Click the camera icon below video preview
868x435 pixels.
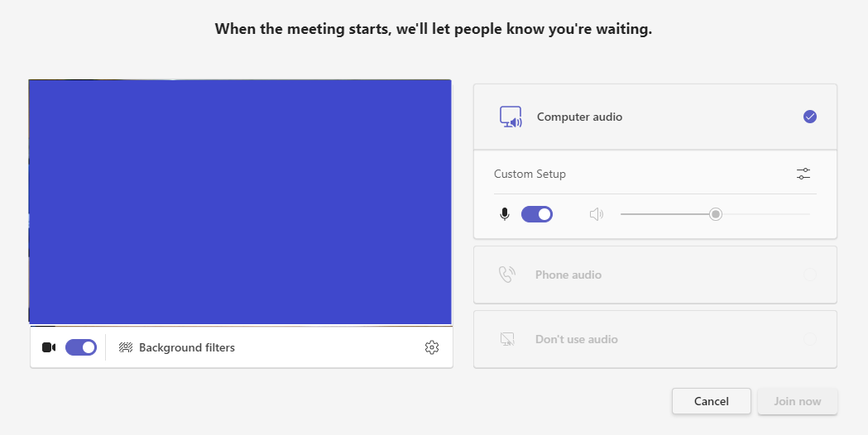49,347
